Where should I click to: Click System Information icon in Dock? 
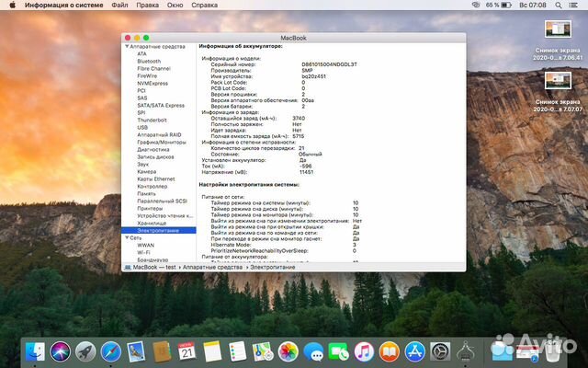pos(466,352)
